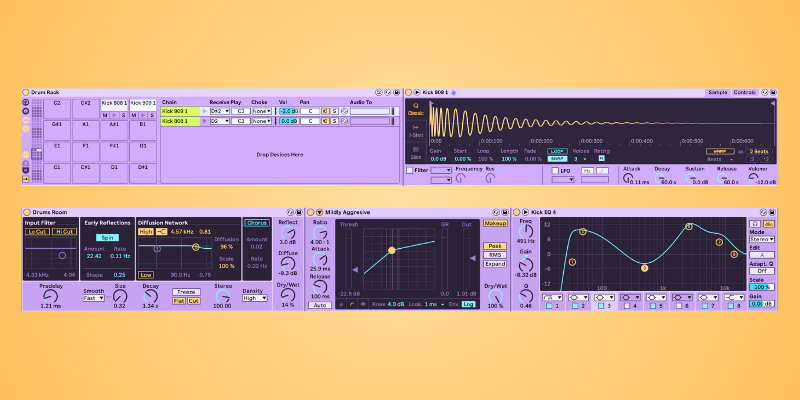Toggle EQ band 4 activator
This screenshot has height=400, width=800.
[627, 306]
